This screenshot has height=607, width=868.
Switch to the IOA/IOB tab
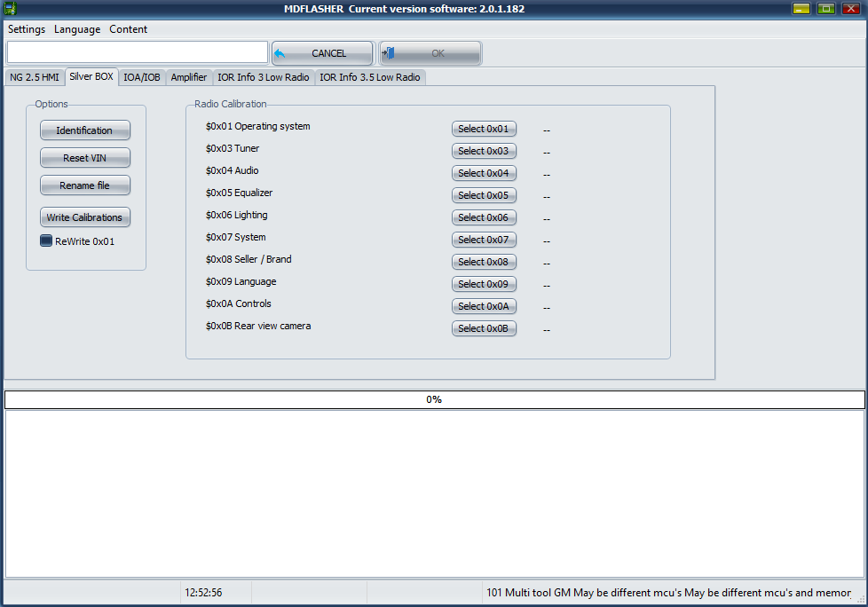142,77
